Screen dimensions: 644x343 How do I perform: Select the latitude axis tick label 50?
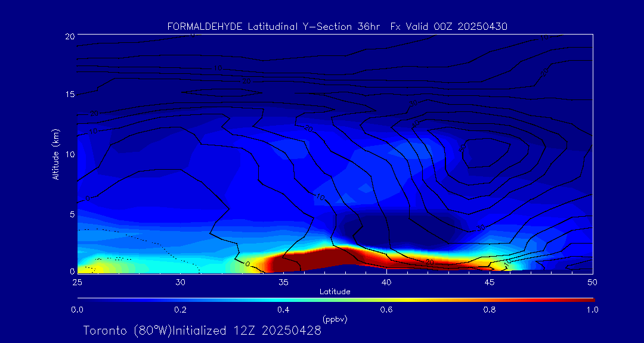[592, 282]
